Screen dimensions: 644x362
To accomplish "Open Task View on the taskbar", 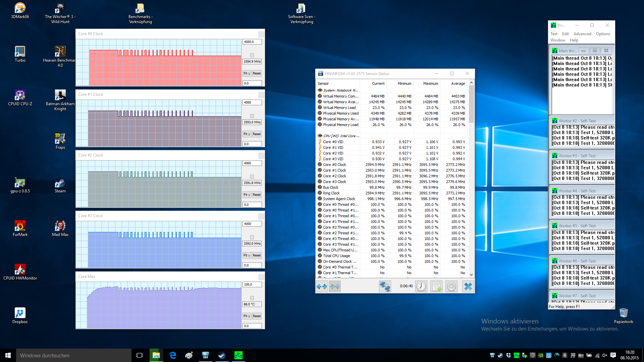I will point(140,355).
